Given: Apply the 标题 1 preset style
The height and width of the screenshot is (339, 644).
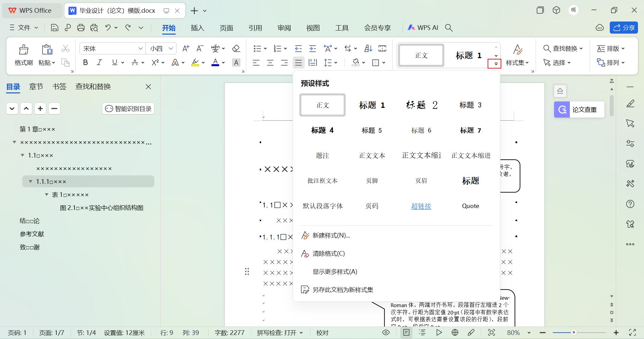Looking at the screenshot, I should [x=372, y=105].
